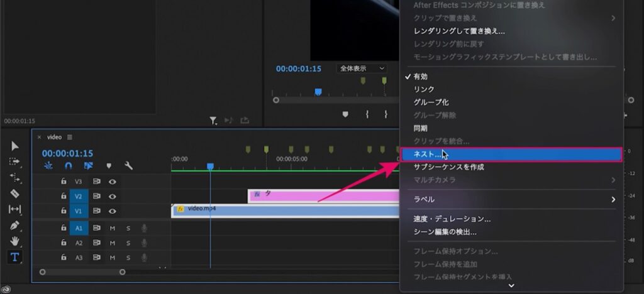Hide track V3 output with eye
This screenshot has height=294, width=644.
pyautogui.click(x=112, y=182)
